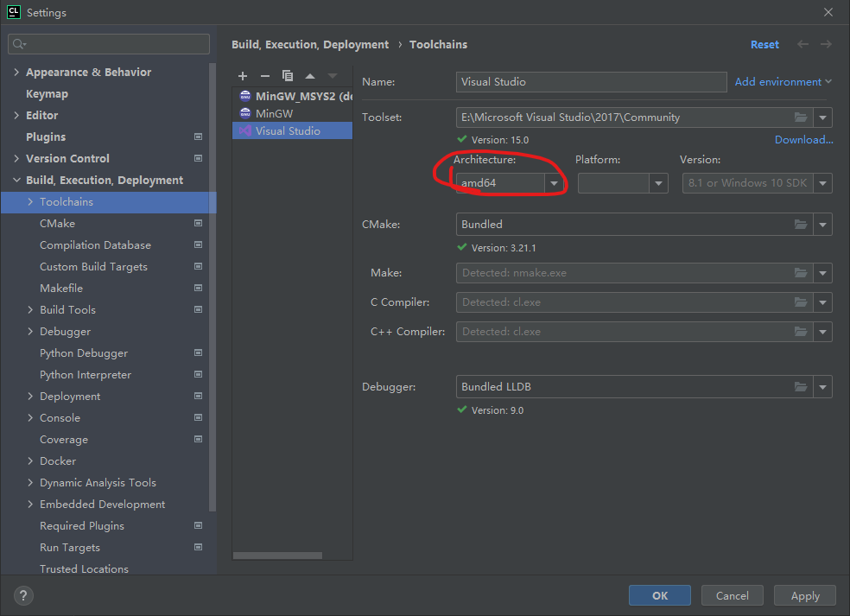
Task: Click project-level icon next to Compilation Database
Action: pyautogui.click(x=199, y=244)
